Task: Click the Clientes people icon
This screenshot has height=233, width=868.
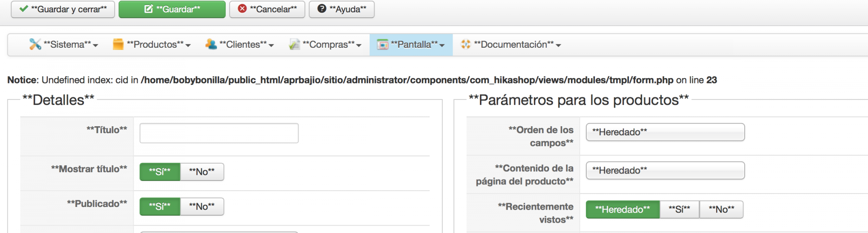Action: 211,44
